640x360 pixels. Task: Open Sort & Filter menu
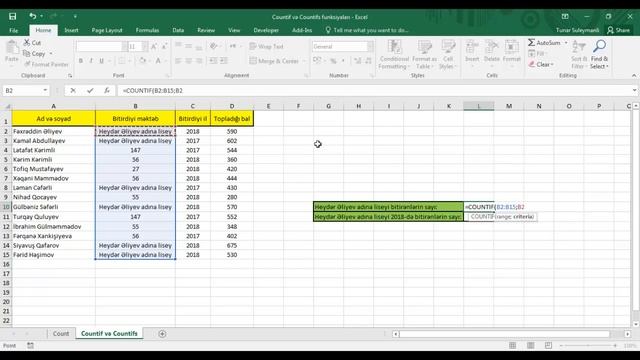tap(578, 55)
